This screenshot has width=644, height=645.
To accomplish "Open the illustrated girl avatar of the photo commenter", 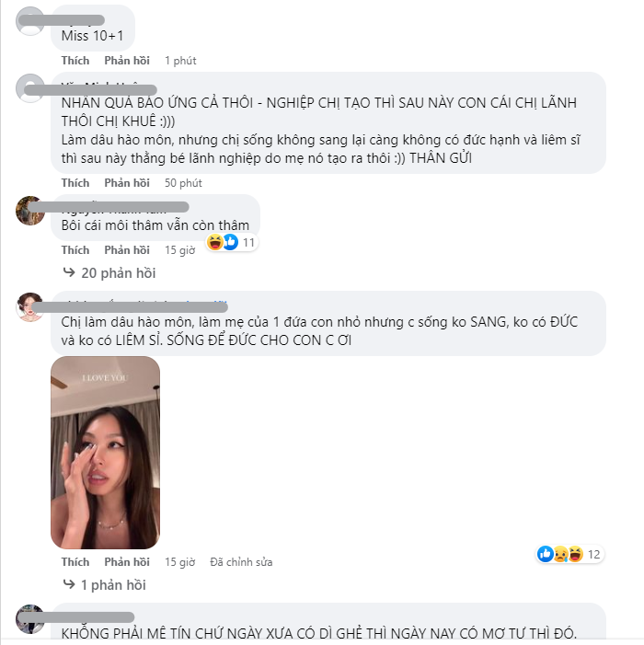I will (x=29, y=307).
